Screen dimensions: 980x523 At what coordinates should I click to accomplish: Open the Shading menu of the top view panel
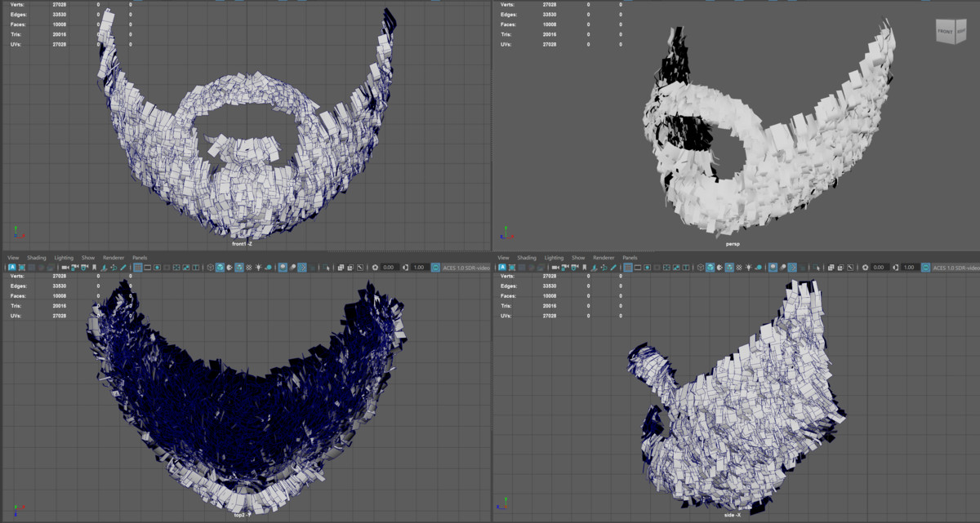pyautogui.click(x=37, y=258)
